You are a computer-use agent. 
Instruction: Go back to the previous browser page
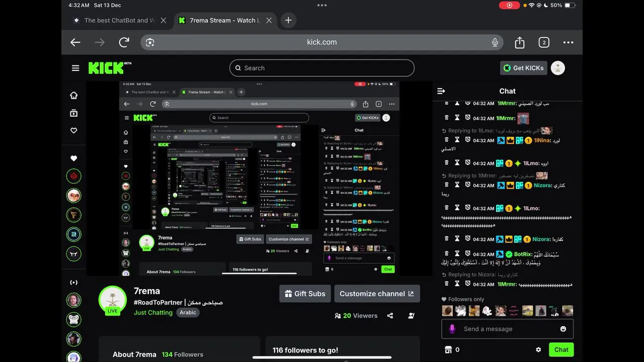coord(75,42)
